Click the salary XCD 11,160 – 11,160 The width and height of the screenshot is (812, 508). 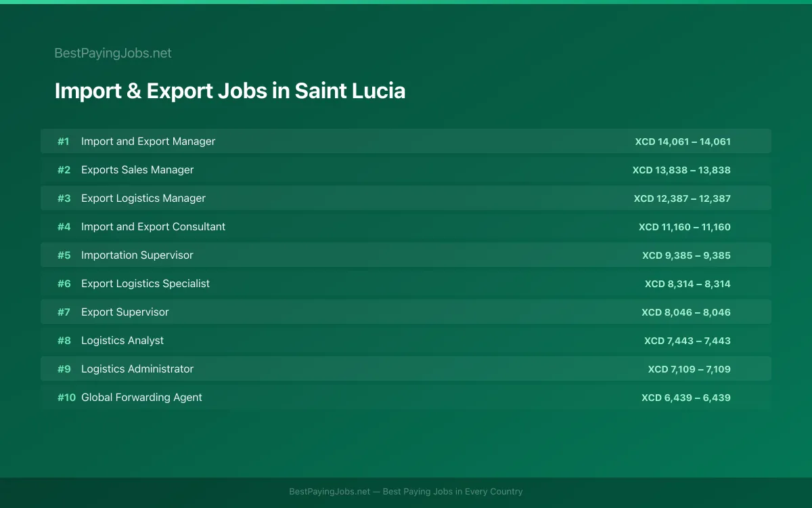[x=685, y=227]
